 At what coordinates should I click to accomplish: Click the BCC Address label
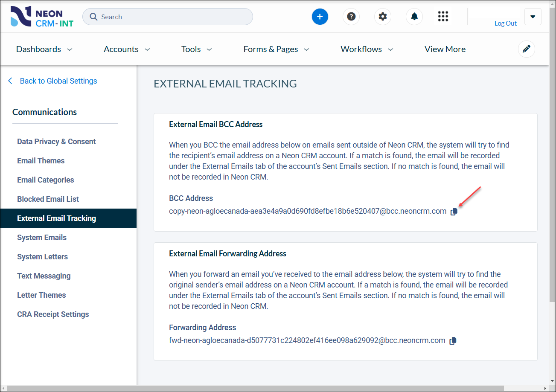[x=191, y=198]
